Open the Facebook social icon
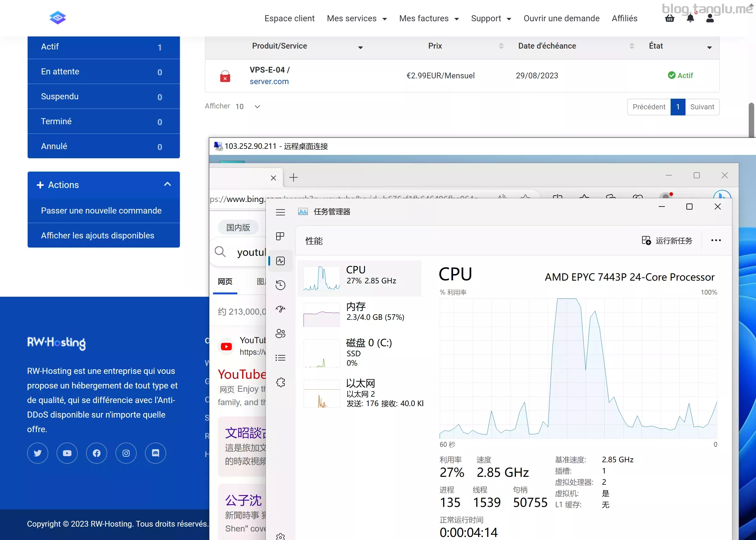 point(96,453)
